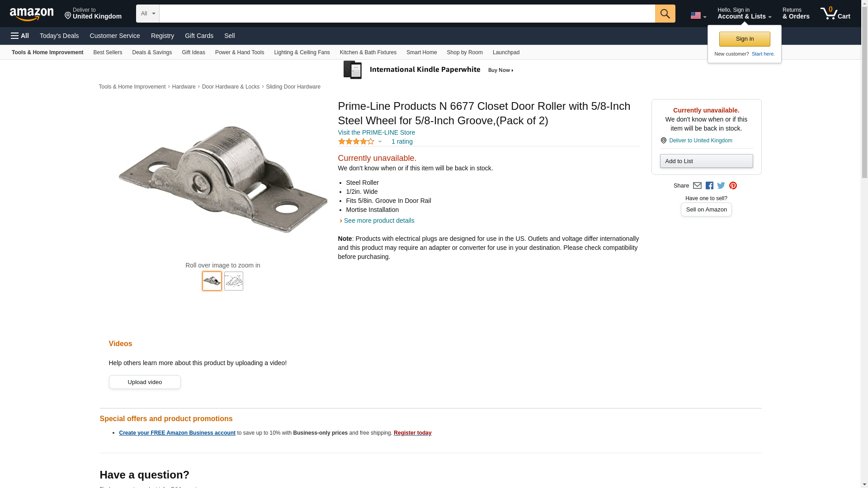The width and height of the screenshot is (868, 488).
Task: Open Today's Deals menu item
Action: click(x=59, y=36)
